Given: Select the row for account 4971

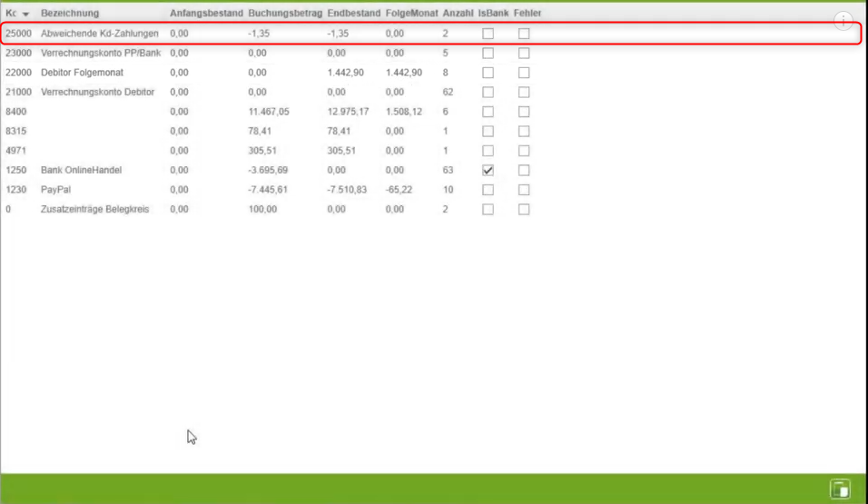Looking at the screenshot, I should (17, 151).
